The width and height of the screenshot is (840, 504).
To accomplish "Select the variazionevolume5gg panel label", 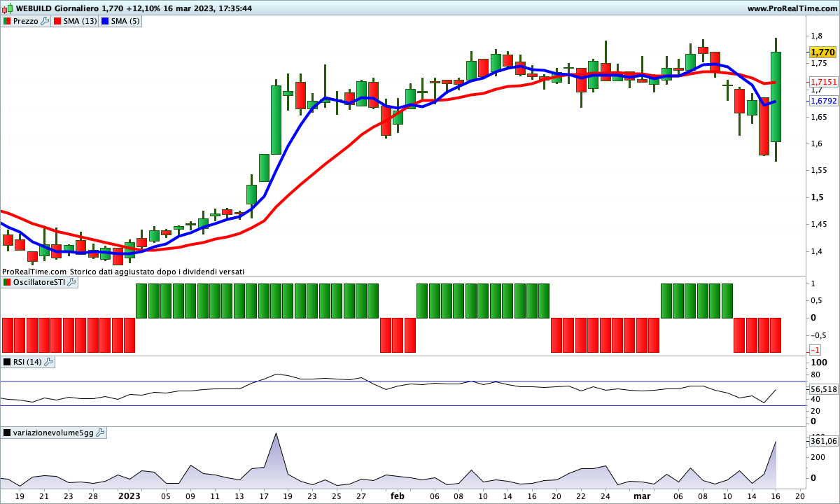I will (53, 433).
